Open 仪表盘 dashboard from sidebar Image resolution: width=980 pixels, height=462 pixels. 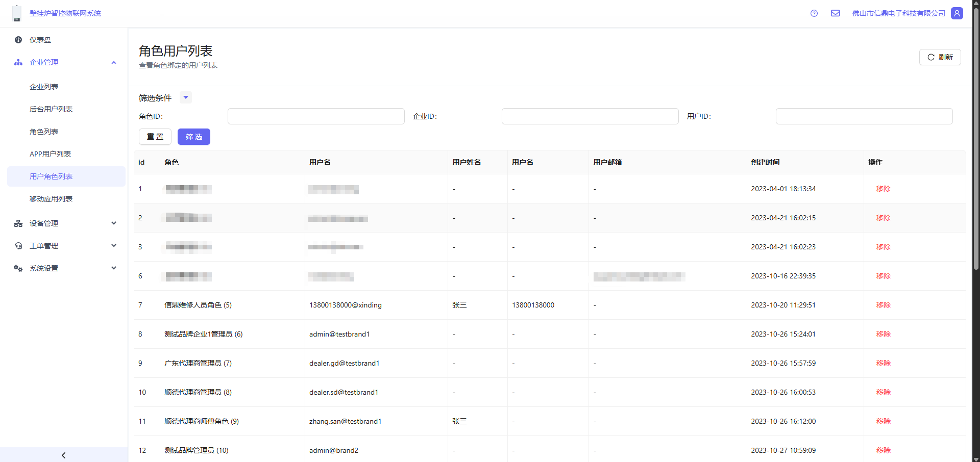click(x=40, y=40)
